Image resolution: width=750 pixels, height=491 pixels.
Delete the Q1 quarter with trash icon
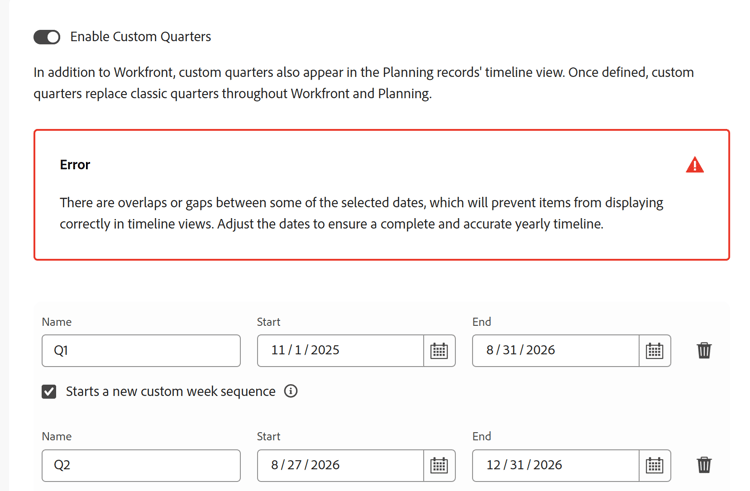[704, 350]
